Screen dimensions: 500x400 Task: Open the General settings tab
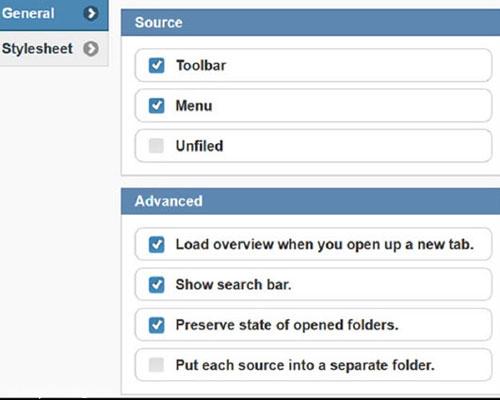(54, 15)
